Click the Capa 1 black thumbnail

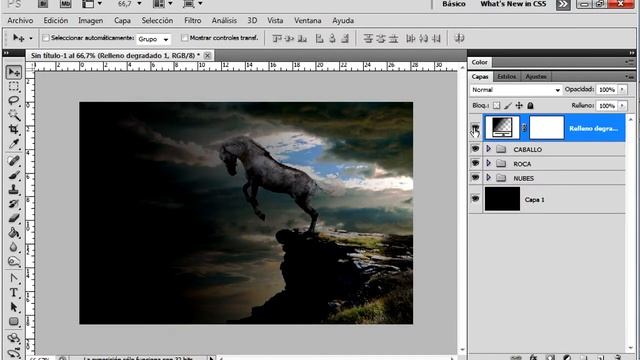point(502,199)
